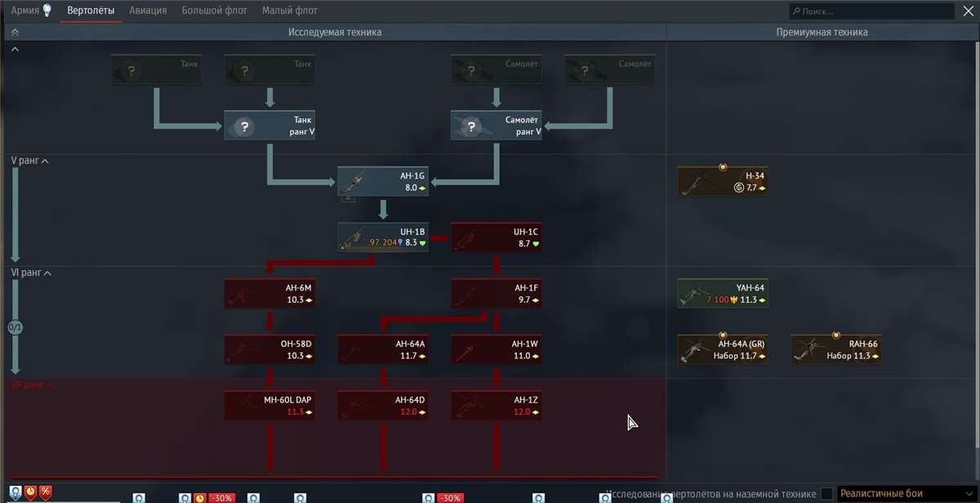
Task: Collapse the V ранг section
Action: pyautogui.click(x=45, y=161)
